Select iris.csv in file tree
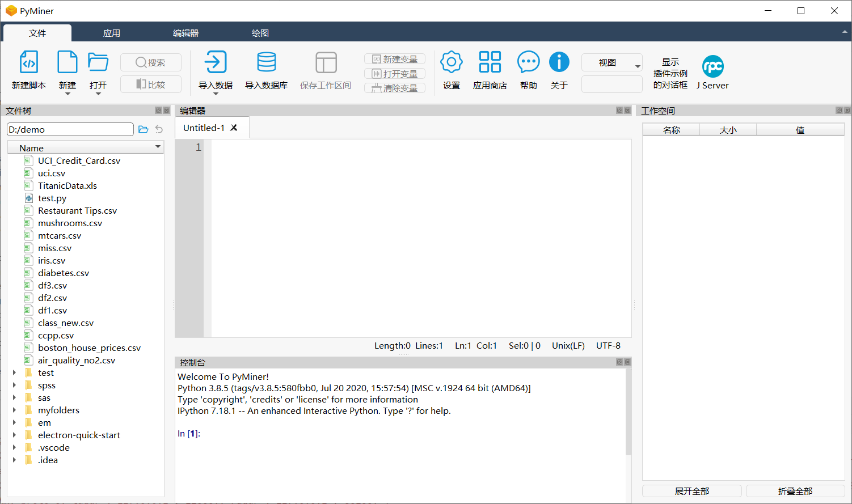Image resolution: width=852 pixels, height=504 pixels. tap(52, 260)
